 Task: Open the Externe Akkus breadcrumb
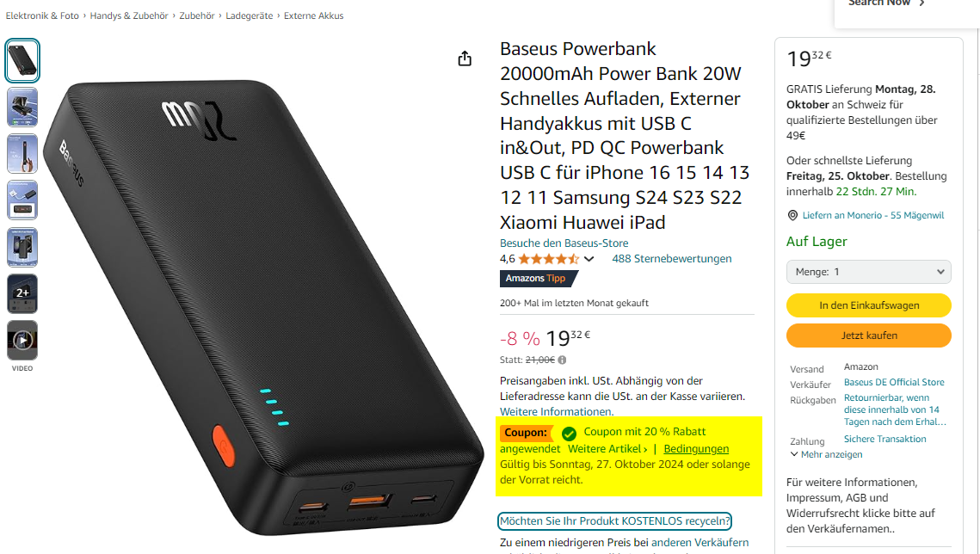click(314, 15)
